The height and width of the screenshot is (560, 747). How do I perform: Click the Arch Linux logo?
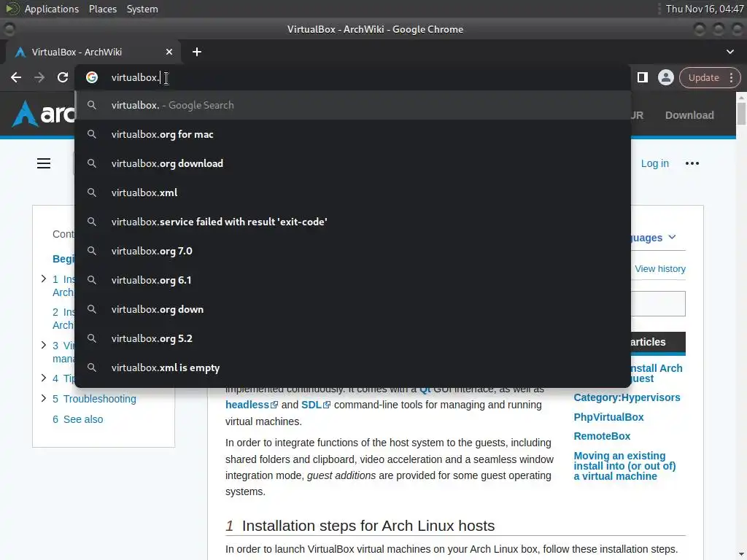[44, 114]
